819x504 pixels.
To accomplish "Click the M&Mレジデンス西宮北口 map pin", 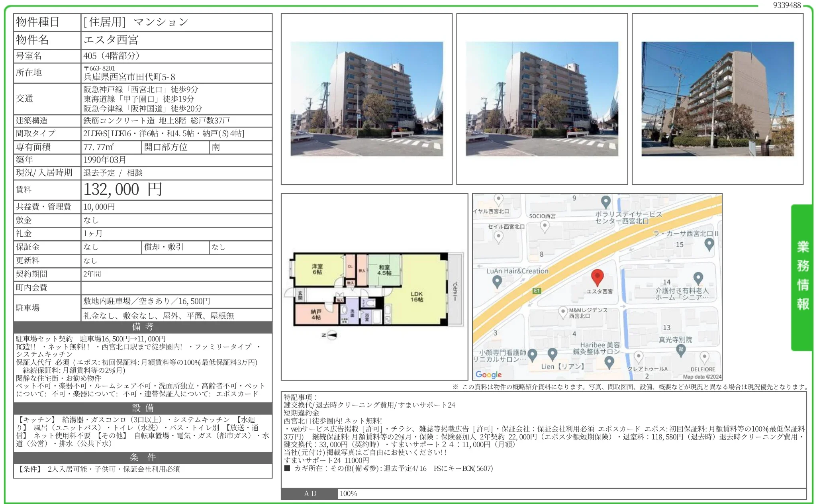I will pyautogui.click(x=562, y=312).
